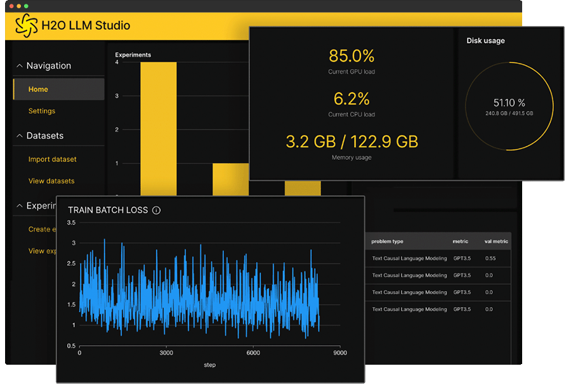Screen dimensions: 571x392
Task: Toggle the Experiments sidebar section chevron
Action: [20, 206]
